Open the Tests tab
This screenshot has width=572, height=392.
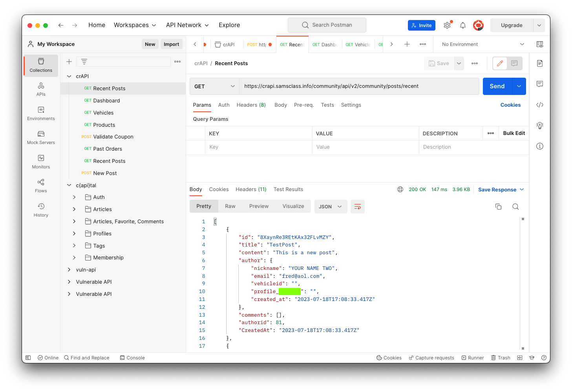(x=327, y=105)
